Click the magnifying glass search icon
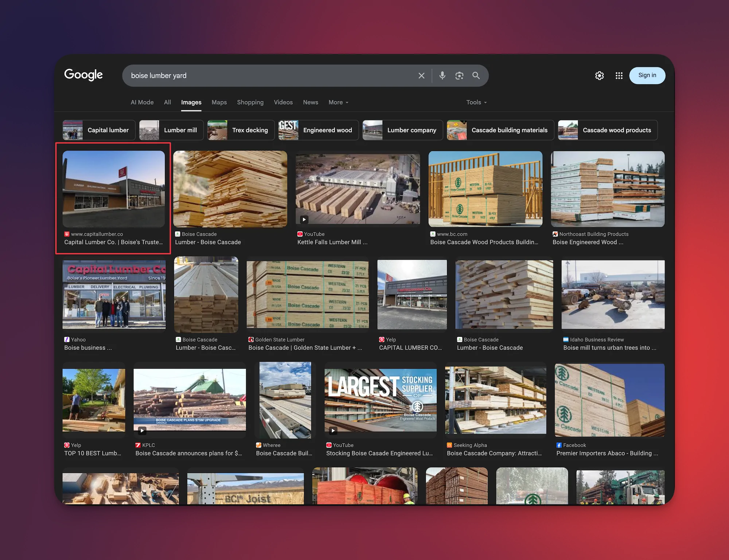 pyautogui.click(x=476, y=75)
